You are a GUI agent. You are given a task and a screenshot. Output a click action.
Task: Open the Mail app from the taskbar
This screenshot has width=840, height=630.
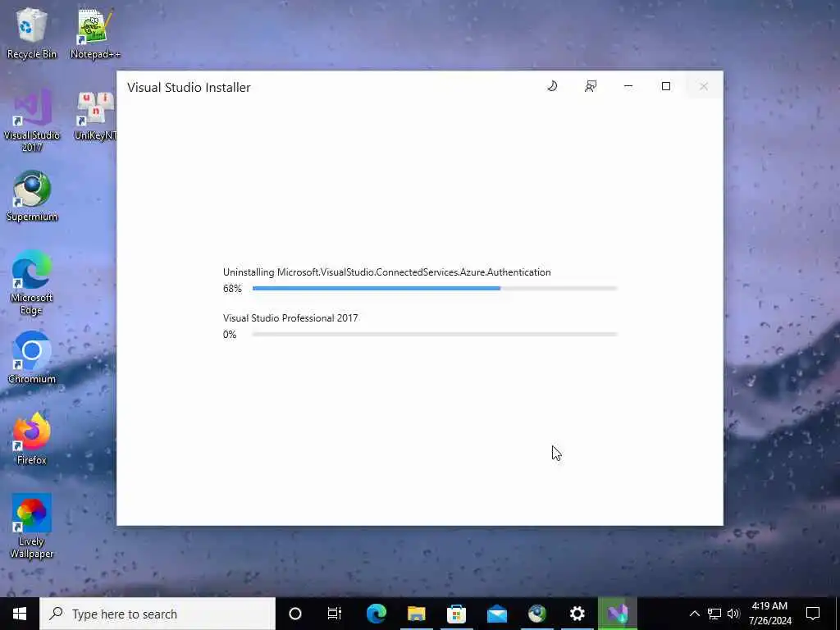(x=496, y=614)
